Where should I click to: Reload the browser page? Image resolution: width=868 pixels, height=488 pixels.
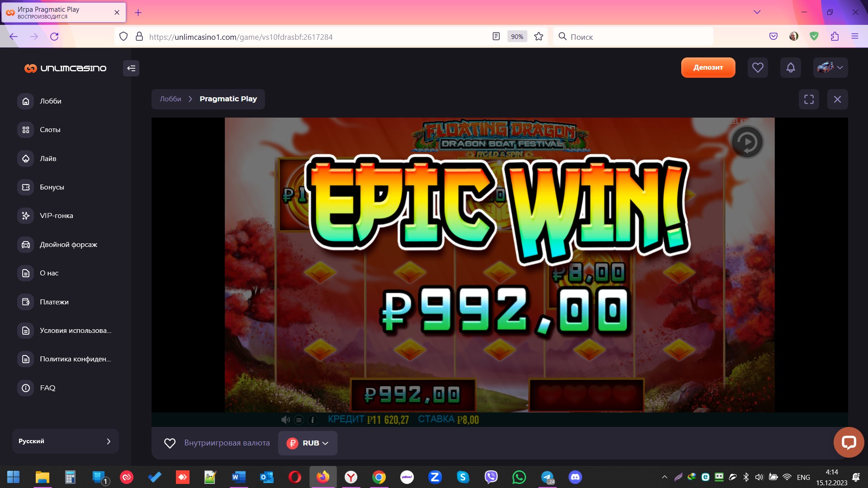[54, 37]
